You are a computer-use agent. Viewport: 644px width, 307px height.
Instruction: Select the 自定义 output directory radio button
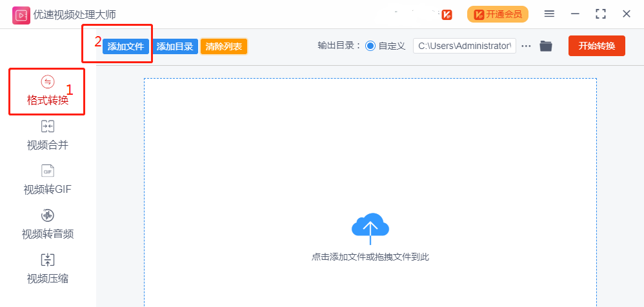point(370,46)
